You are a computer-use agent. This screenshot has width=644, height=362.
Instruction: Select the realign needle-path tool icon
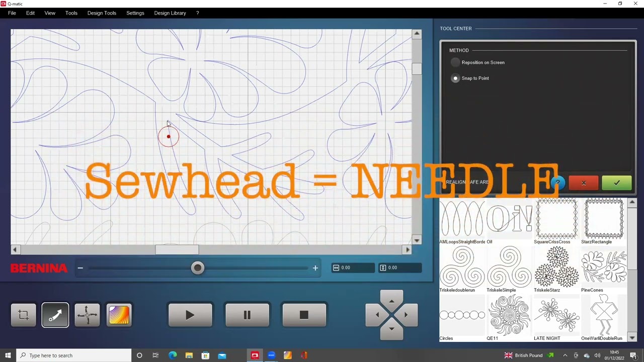tap(55, 315)
